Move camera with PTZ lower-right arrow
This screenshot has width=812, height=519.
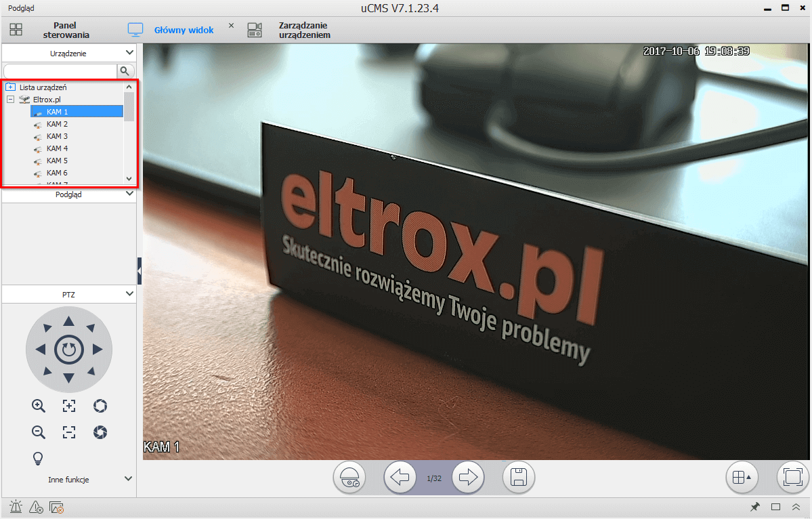(91, 371)
